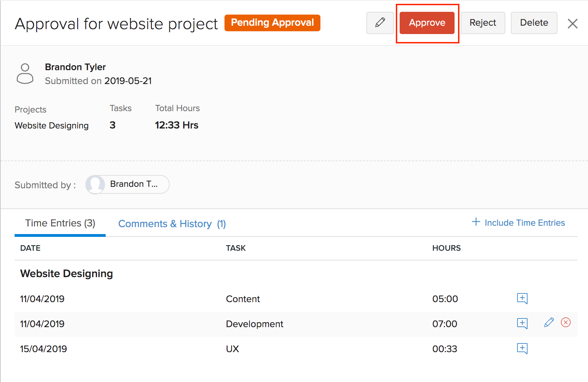
Task: Remove the Development time entry
Action: click(x=566, y=323)
